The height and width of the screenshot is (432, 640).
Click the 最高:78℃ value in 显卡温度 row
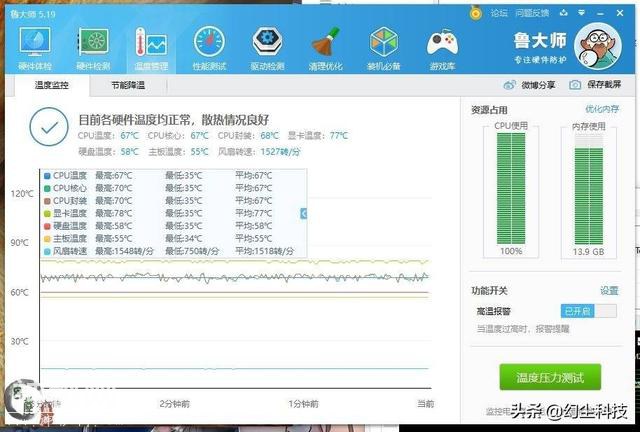113,213
